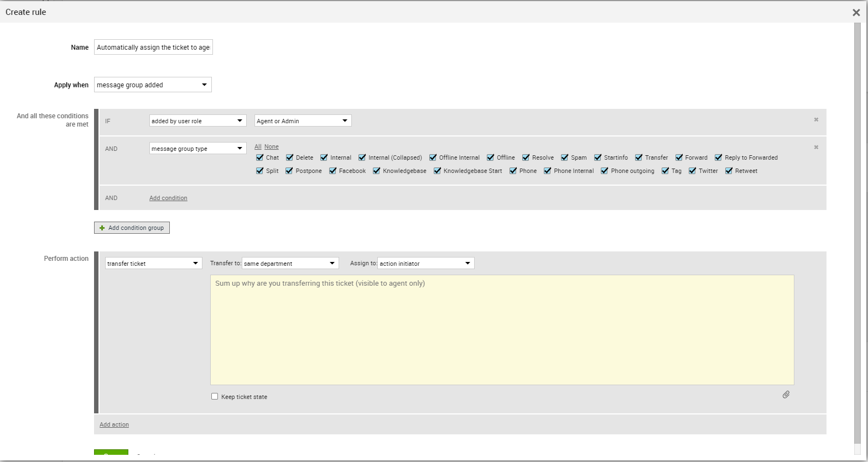Click the Add condition link
This screenshot has height=462, width=868.
click(x=168, y=198)
